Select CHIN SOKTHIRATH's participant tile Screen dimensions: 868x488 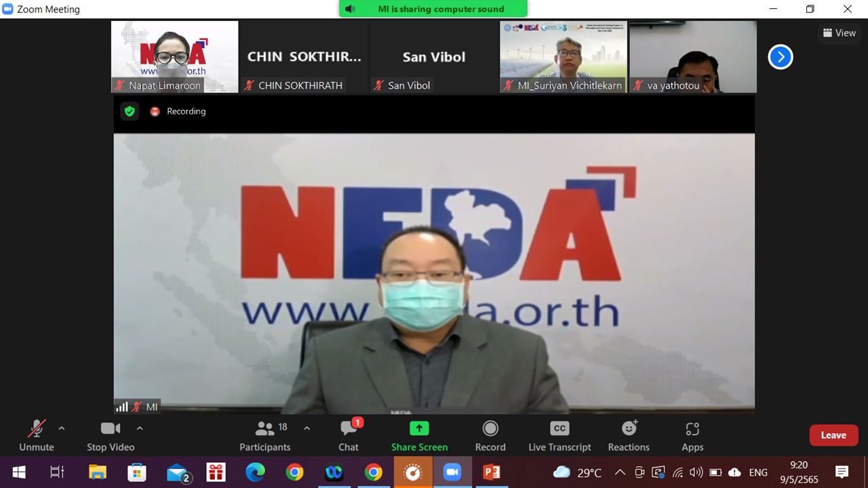[x=304, y=57]
